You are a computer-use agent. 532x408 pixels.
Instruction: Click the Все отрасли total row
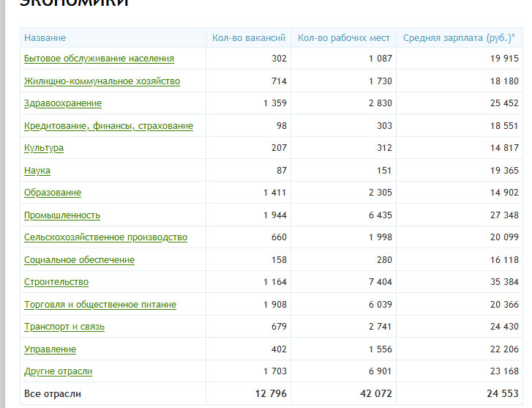point(53,394)
